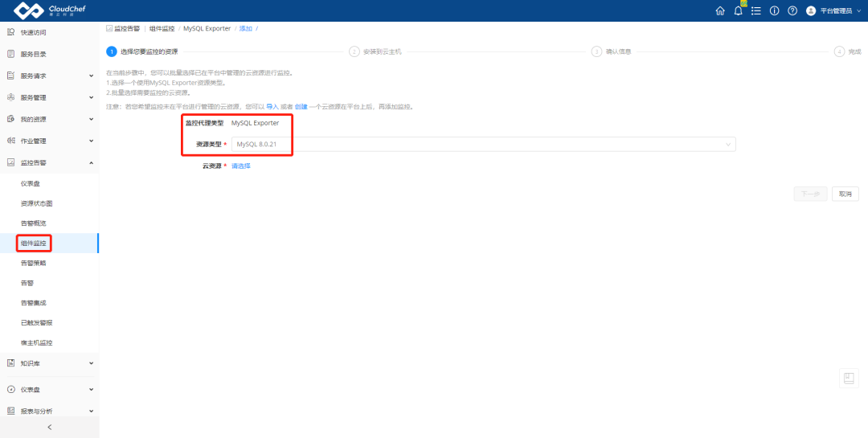
Task: Click the 我的资源 sidebar icon
Action: click(10, 118)
